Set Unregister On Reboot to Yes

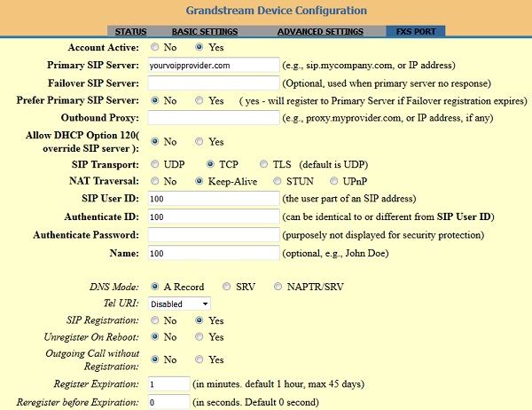pos(199,336)
